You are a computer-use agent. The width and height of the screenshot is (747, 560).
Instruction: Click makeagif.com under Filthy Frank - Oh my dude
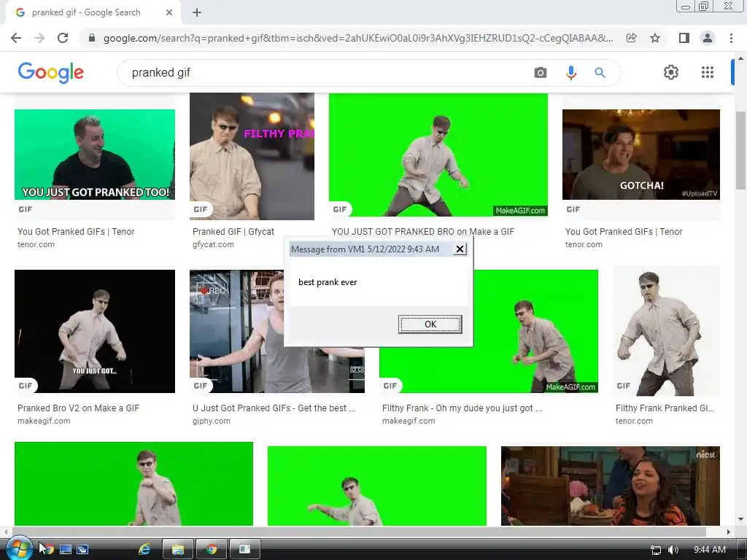tap(409, 421)
